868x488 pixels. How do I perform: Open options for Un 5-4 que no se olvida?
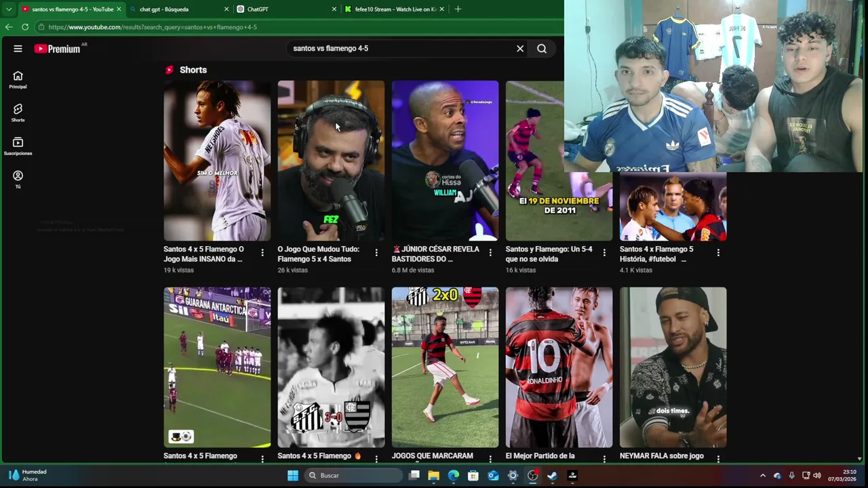tap(604, 252)
